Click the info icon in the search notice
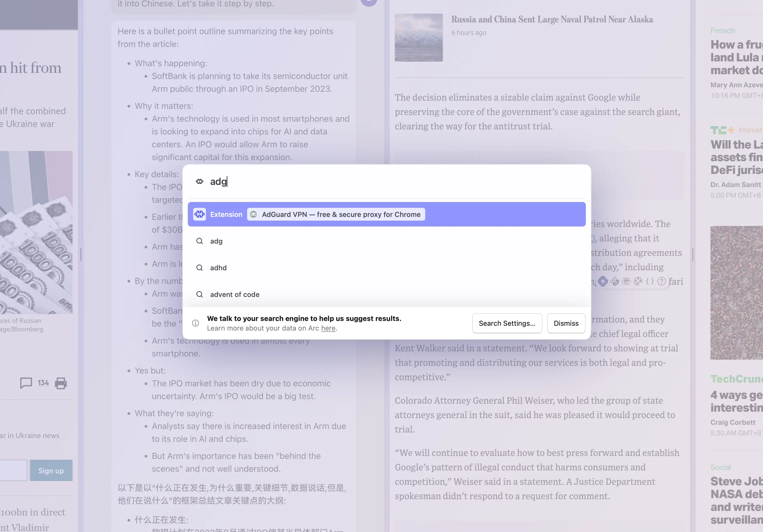Viewport: 763px width, 532px height. 195,323
